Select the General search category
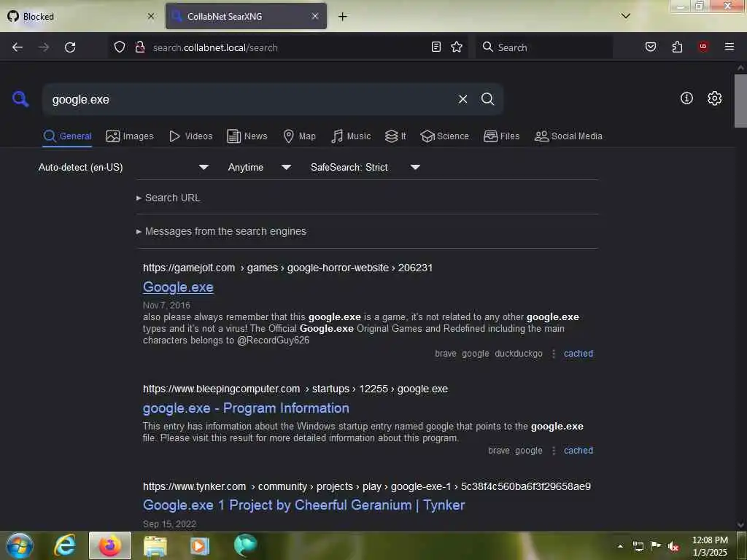The width and height of the screenshot is (747, 560). click(67, 136)
